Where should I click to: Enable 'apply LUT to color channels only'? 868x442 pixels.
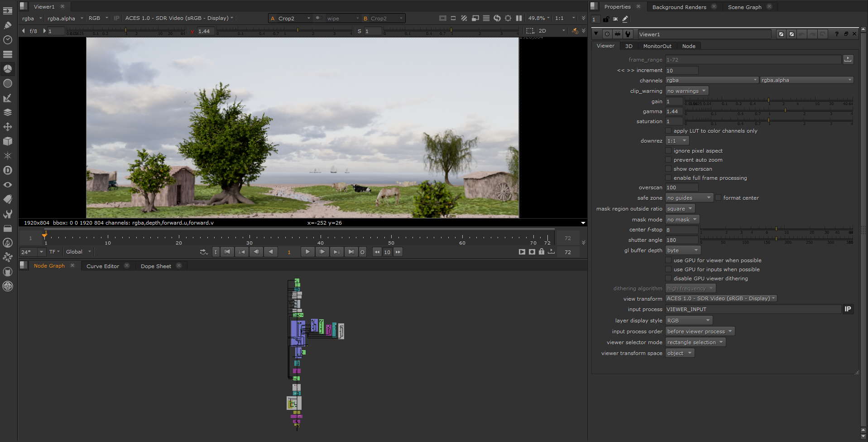[668, 131]
